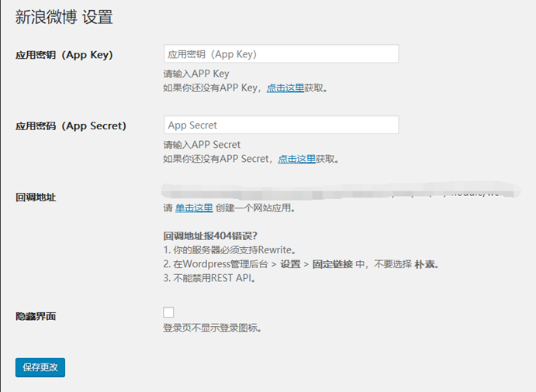This screenshot has width=536, height=392.
Task: Open 点击这里 link for APP Secret
Action: [297, 159]
